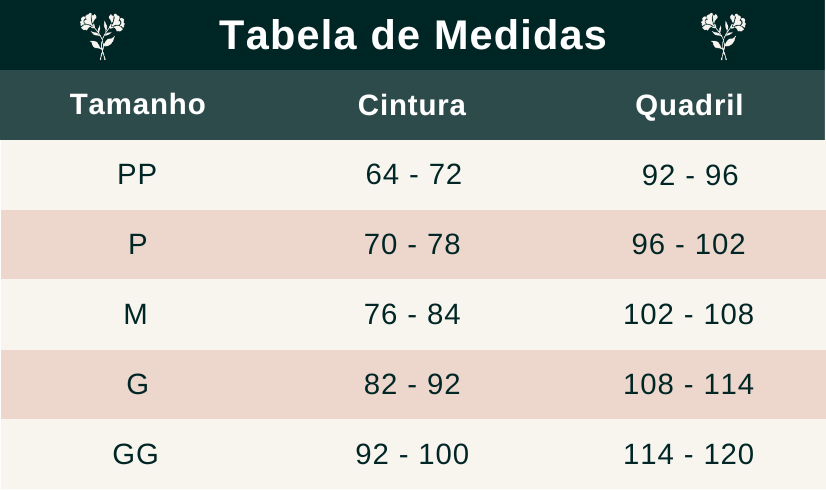The height and width of the screenshot is (490, 826).
Task: Select the GG size cell
Action: tap(135, 454)
